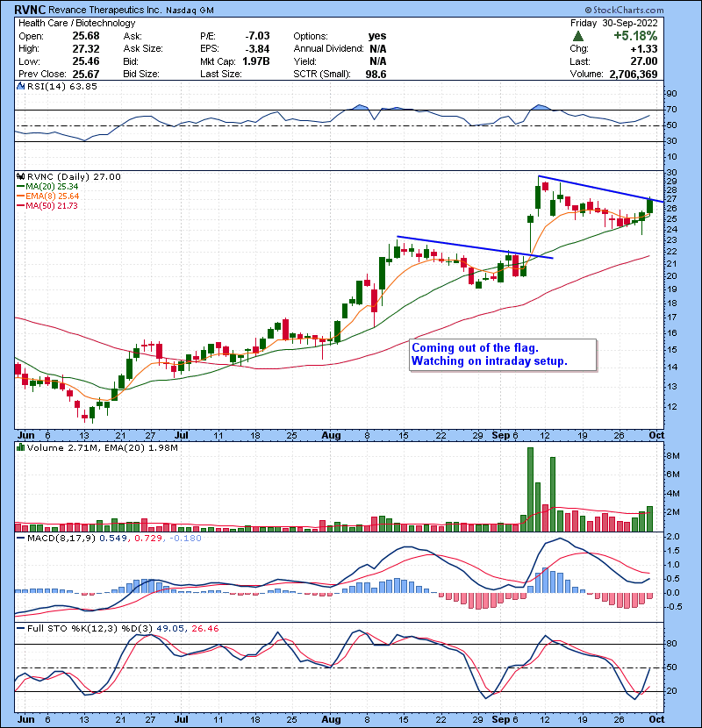Click the '70' RSI axis level label
Viewport: 702px width, 728px height.
[x=672, y=110]
